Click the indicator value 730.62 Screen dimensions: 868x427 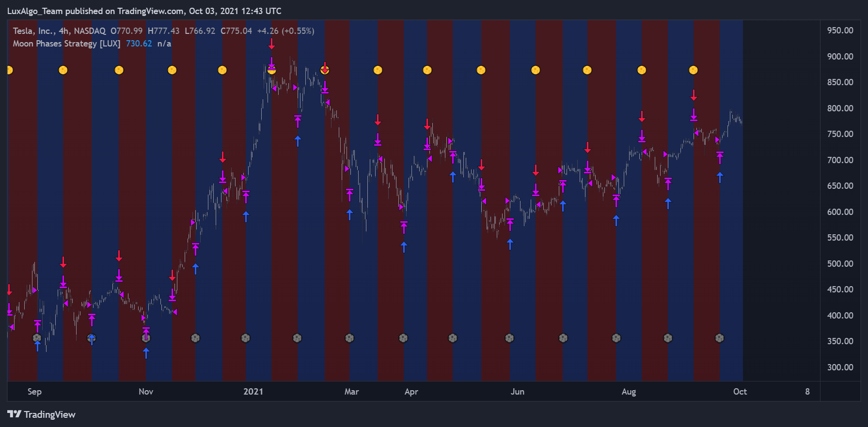(139, 44)
